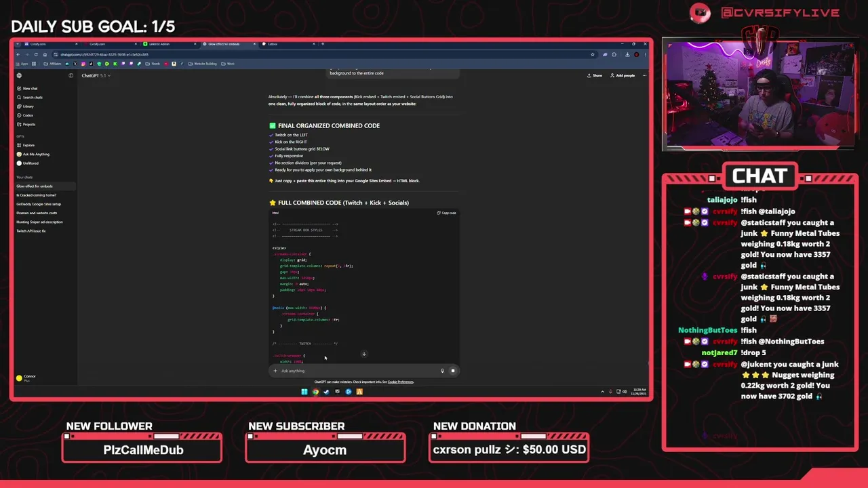Collapse the ChatGPT sidebar with the panel icon

point(71,75)
